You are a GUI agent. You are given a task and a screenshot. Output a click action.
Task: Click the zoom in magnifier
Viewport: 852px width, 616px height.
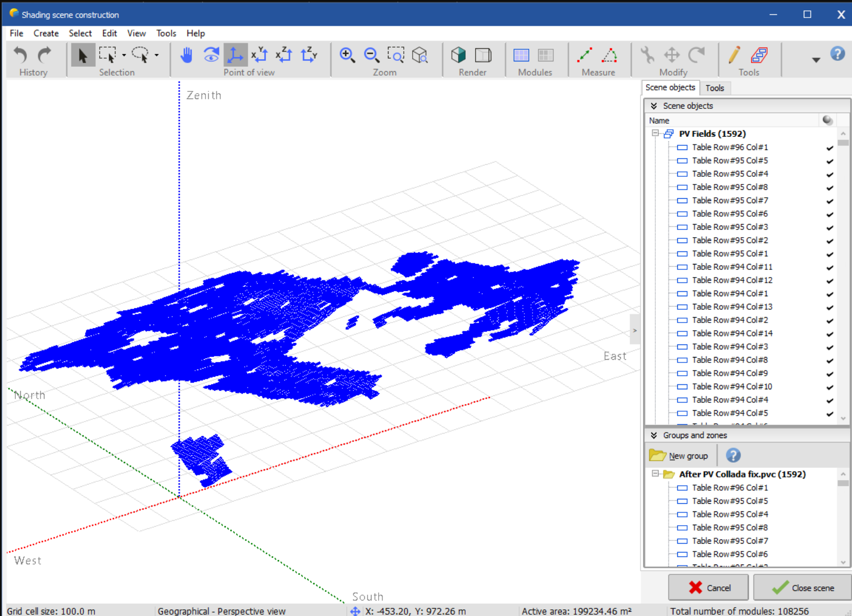point(347,55)
